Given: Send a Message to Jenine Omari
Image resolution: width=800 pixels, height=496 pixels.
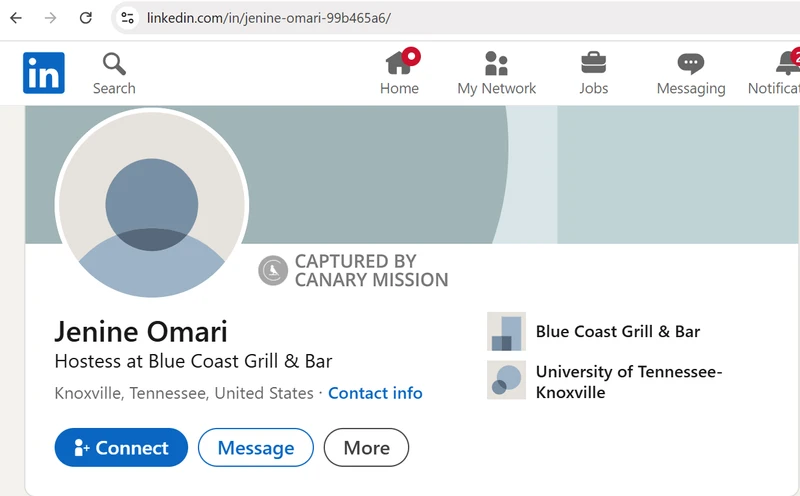Looking at the screenshot, I should pyautogui.click(x=256, y=448).
